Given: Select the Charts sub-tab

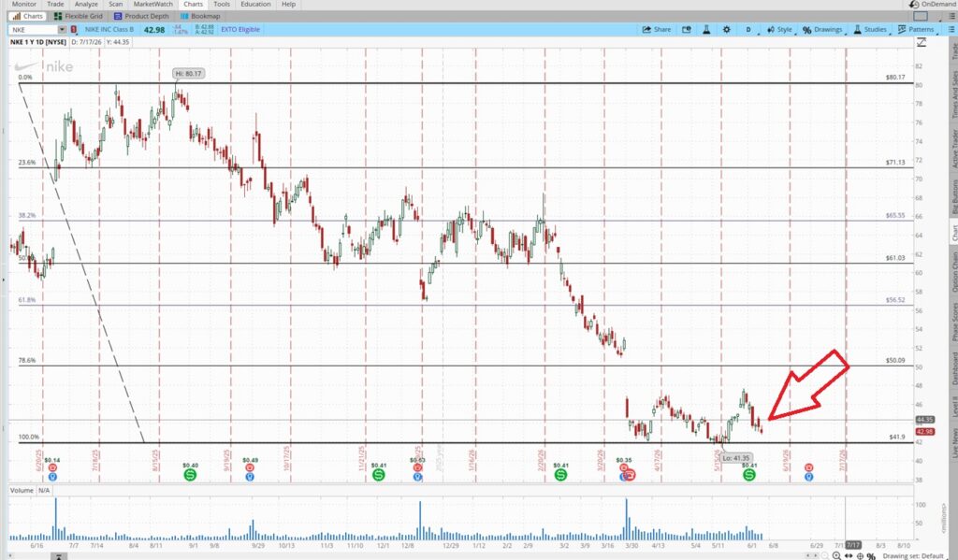Looking at the screenshot, I should coord(27,17).
